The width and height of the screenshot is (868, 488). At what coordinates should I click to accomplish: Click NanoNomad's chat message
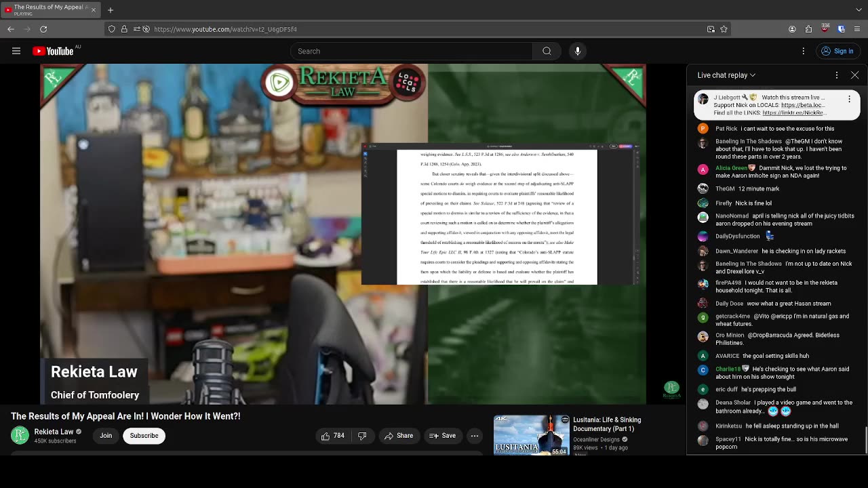tap(776, 220)
